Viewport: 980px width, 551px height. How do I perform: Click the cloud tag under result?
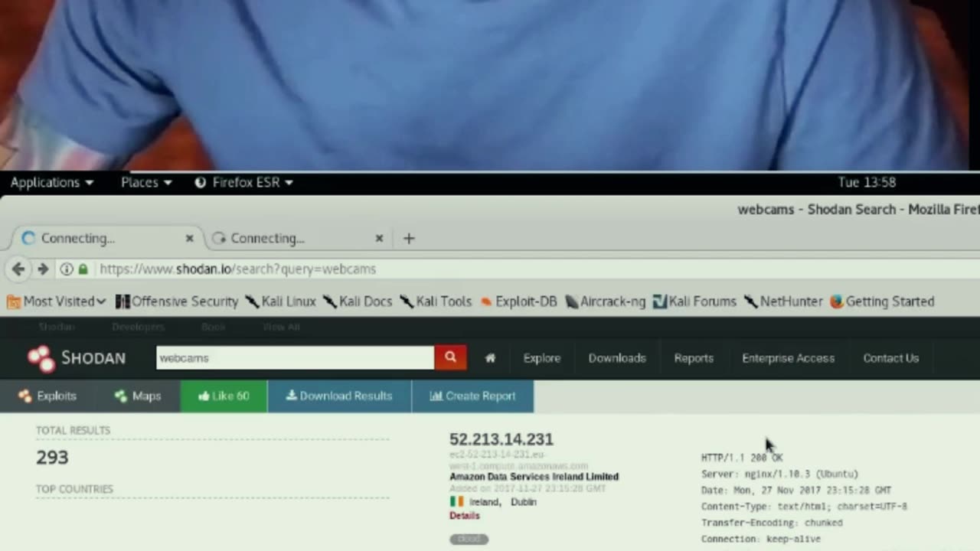(x=469, y=539)
